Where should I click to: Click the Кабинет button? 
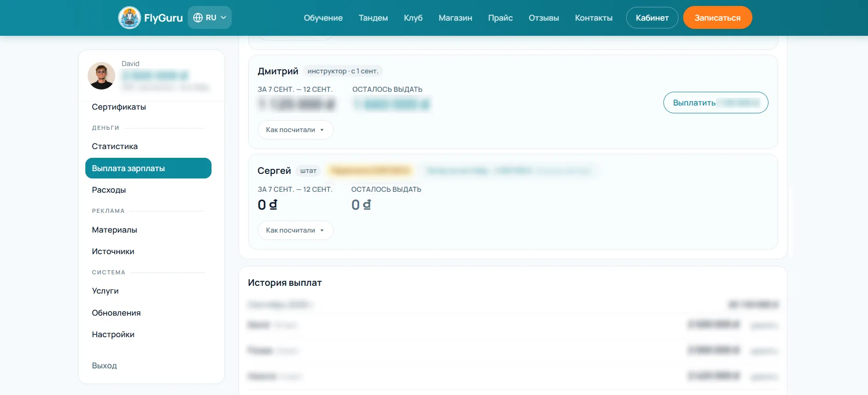[652, 18]
